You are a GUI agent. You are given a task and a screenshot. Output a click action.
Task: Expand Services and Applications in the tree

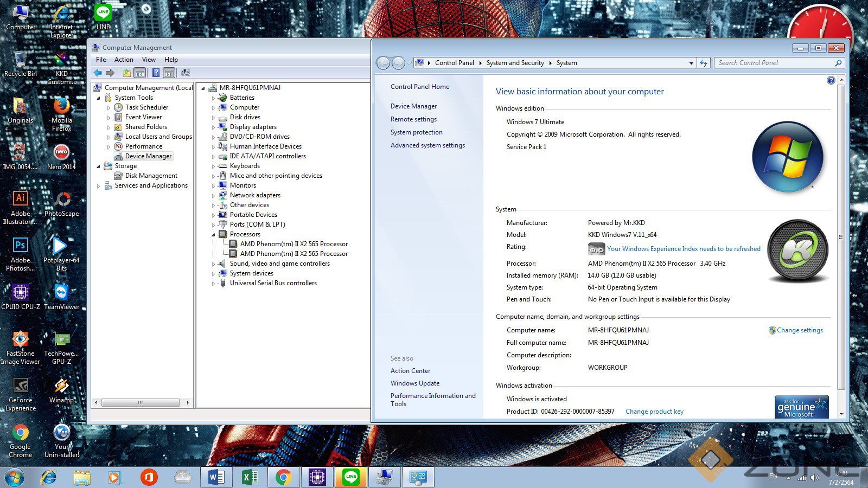tap(98, 185)
